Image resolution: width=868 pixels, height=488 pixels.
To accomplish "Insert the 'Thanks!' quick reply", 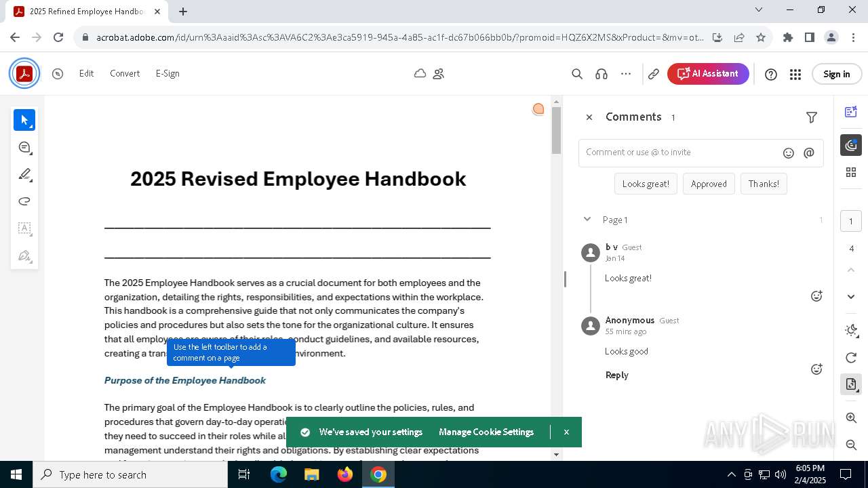I will tap(764, 184).
